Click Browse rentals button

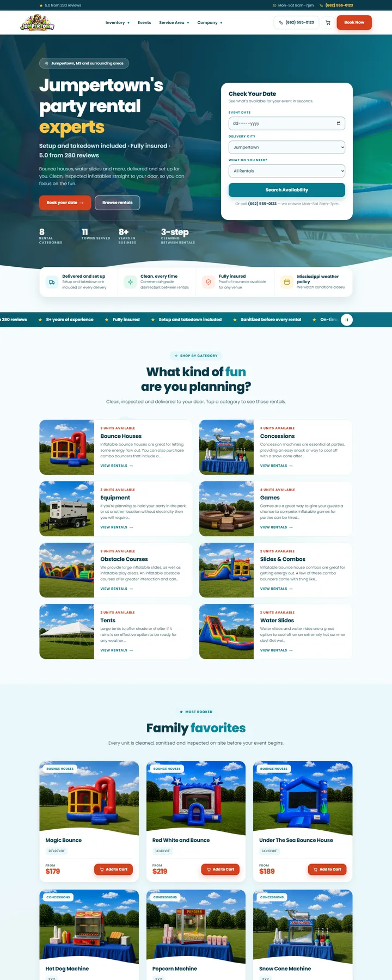pyautogui.click(x=118, y=203)
